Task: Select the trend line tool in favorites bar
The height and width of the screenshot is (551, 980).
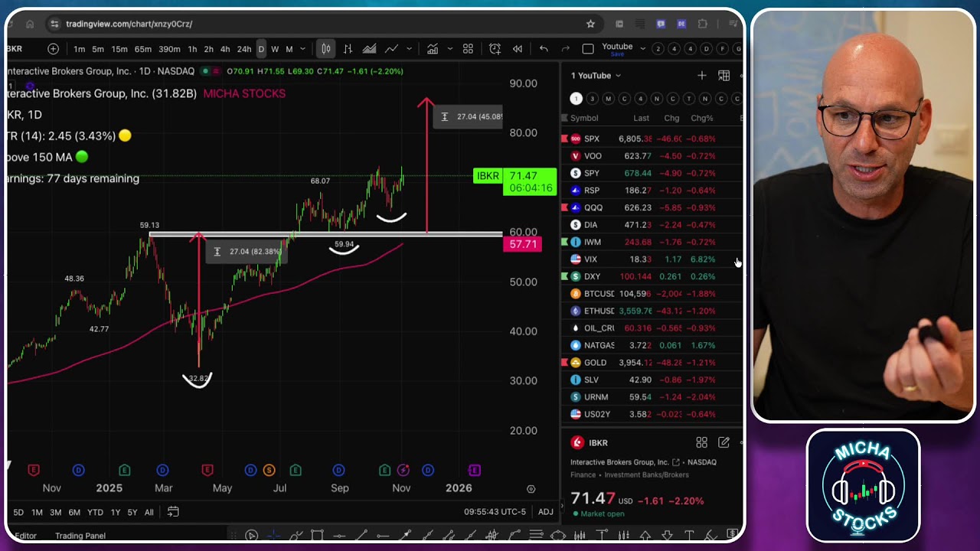Action: pos(361,535)
